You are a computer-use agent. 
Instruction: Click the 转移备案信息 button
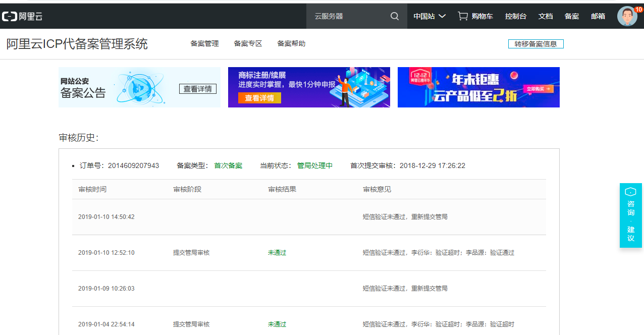536,44
